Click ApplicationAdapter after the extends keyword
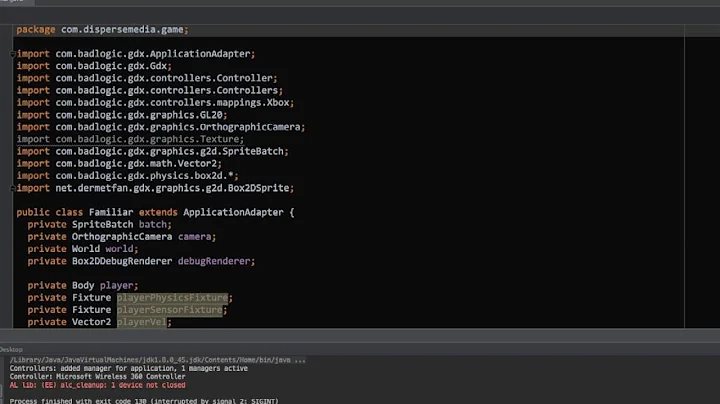Screen dimensions: 720x404 pyautogui.click(x=233, y=213)
